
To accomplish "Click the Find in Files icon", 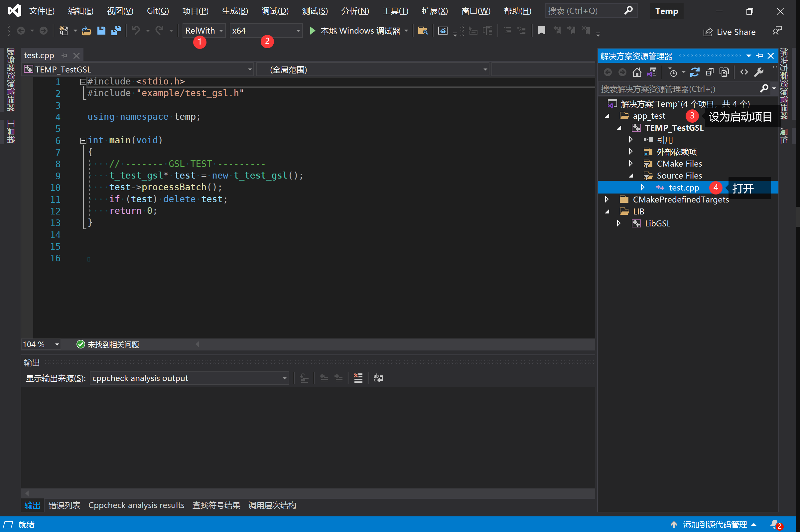I will [423, 31].
